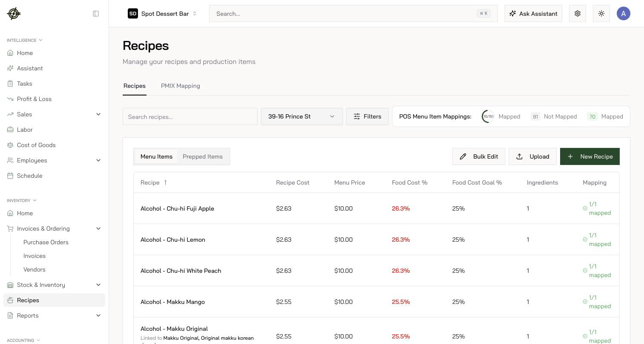This screenshot has height=344, width=644.
Task: Collapse the INTELLIGENCE section header
Action: [25, 40]
